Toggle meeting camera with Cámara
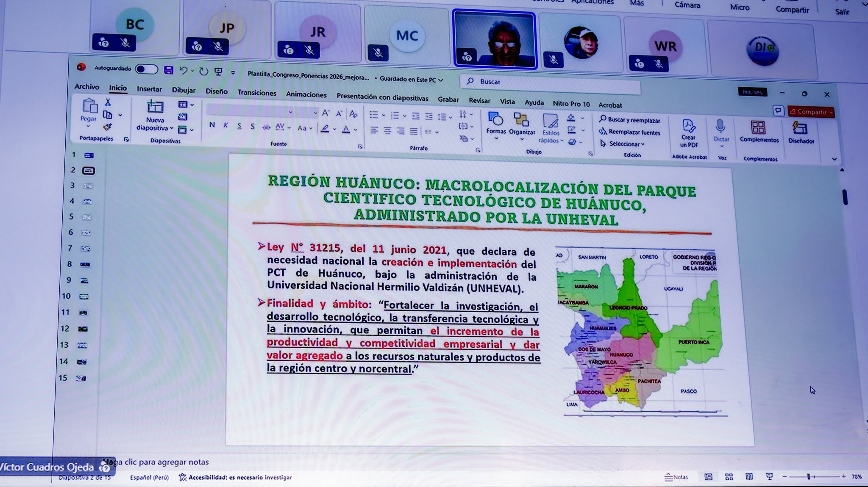Viewport: 868px width, 487px height. click(x=687, y=5)
